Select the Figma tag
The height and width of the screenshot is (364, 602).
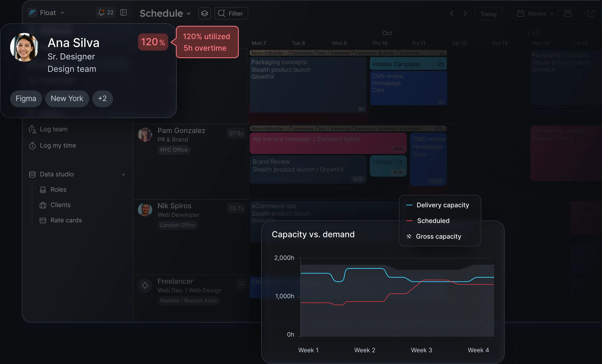click(x=26, y=99)
